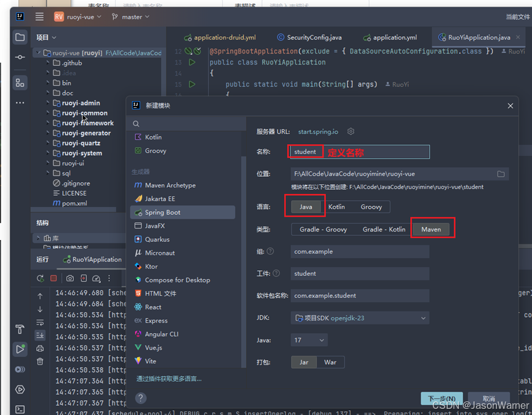The image size is (532, 415).
Task: Open ruoyi-vue project dropdown
Action: [77, 17]
